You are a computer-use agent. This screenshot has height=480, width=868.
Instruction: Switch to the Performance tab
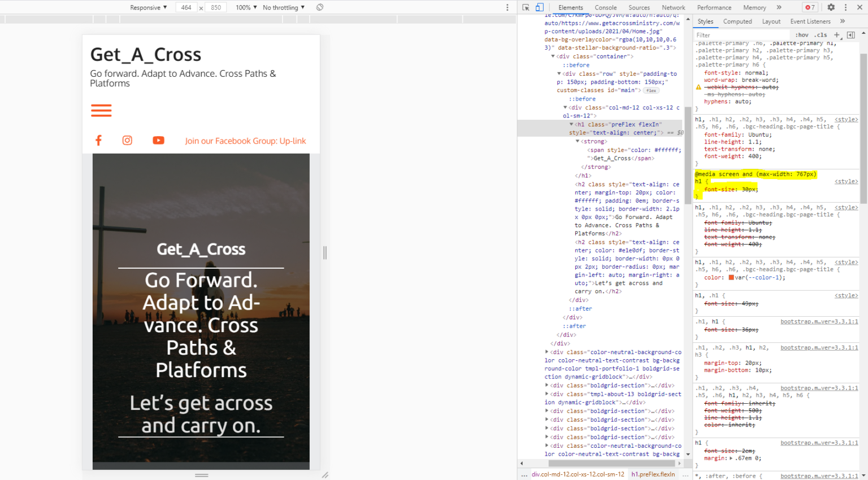click(x=714, y=7)
